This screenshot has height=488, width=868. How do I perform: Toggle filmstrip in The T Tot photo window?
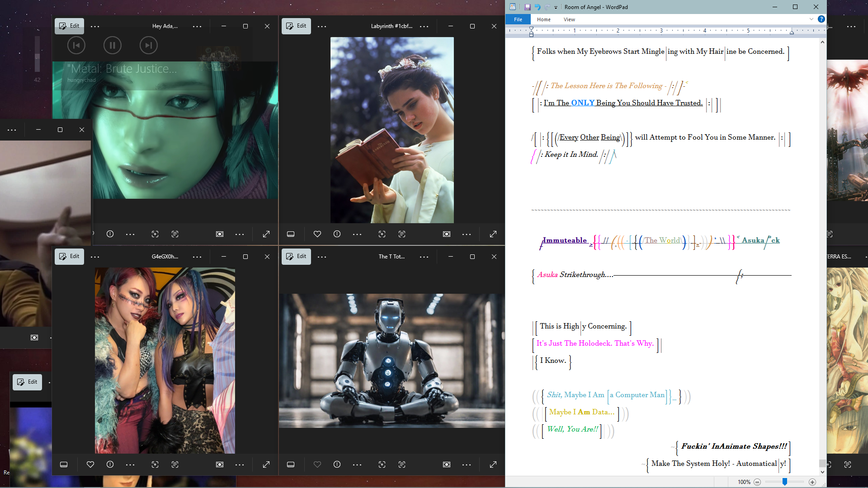coord(291,465)
